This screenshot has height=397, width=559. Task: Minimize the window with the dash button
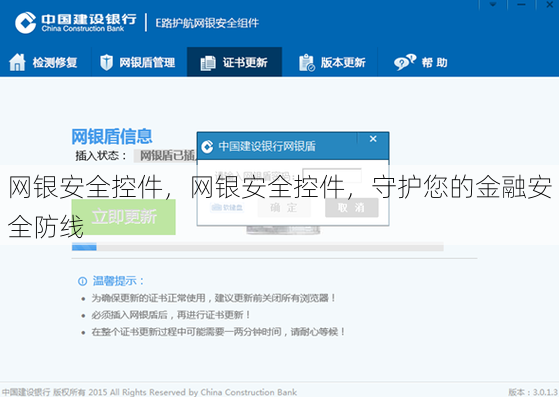(521, 5)
